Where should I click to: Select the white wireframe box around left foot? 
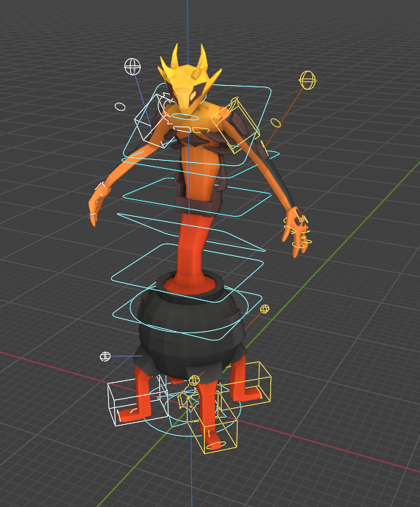click(x=138, y=402)
